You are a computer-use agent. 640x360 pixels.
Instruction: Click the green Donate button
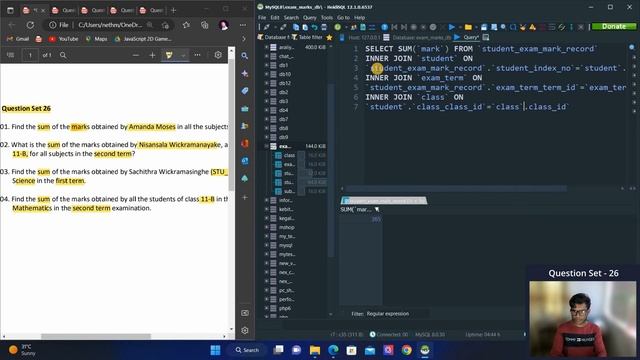[x=613, y=26]
